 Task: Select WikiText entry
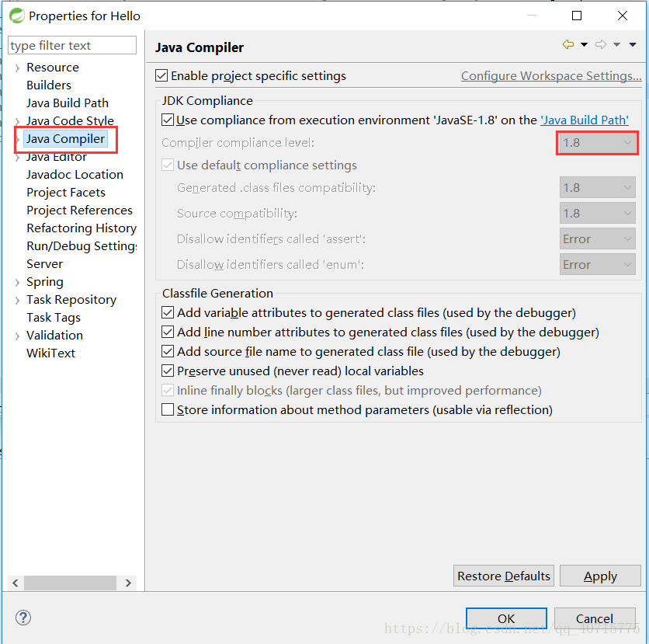tap(51, 353)
